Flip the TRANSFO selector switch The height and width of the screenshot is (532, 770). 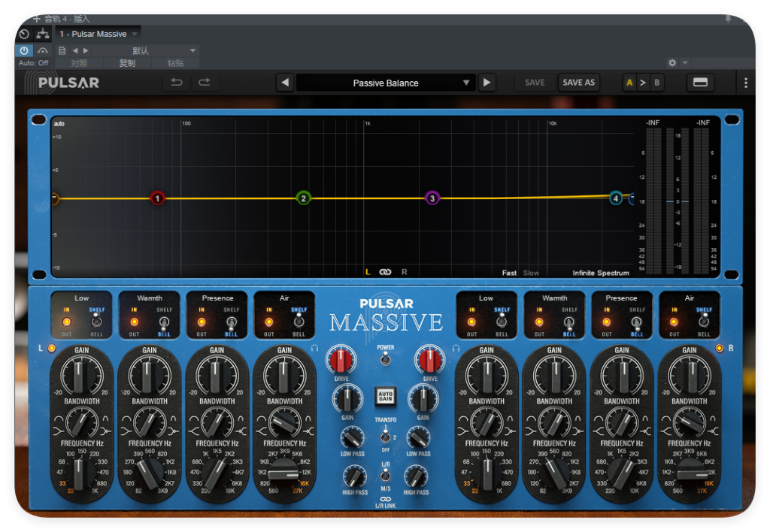click(386, 435)
